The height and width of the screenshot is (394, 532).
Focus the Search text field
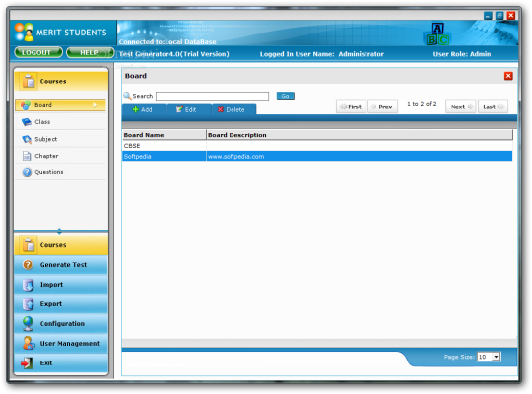point(213,97)
